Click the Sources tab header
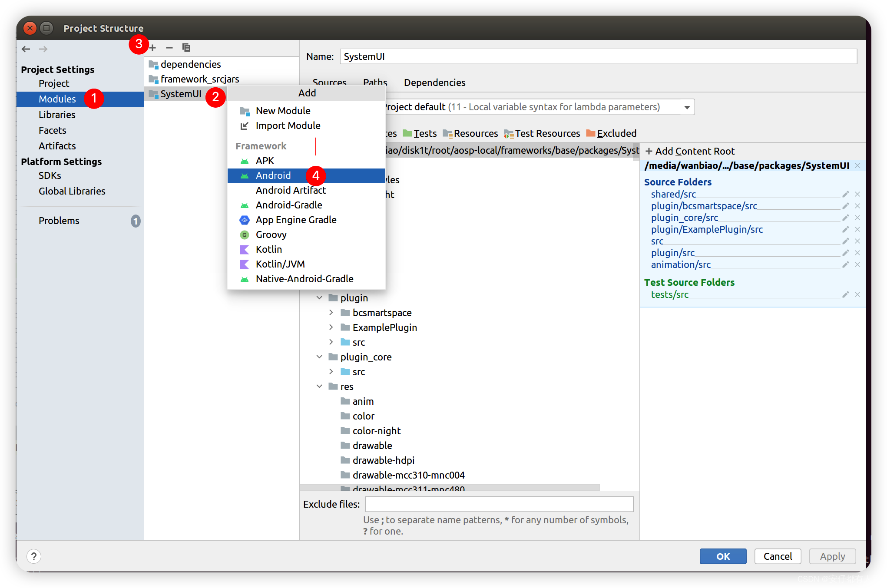The width and height of the screenshot is (887, 588). click(331, 82)
